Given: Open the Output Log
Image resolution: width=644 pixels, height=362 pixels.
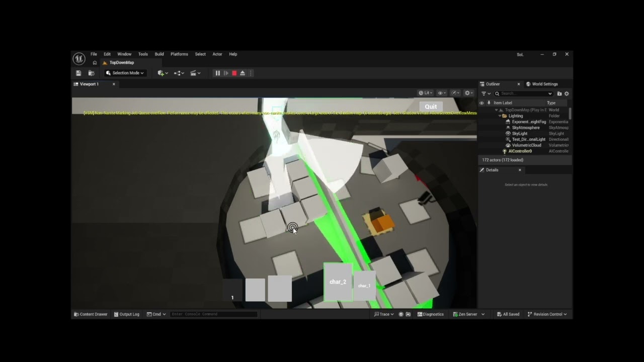Looking at the screenshot, I should click(x=127, y=314).
